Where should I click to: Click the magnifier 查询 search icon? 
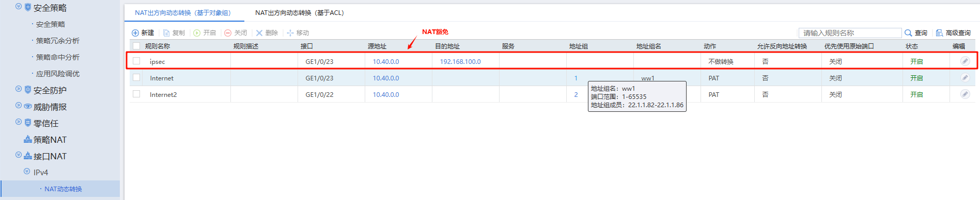908,33
